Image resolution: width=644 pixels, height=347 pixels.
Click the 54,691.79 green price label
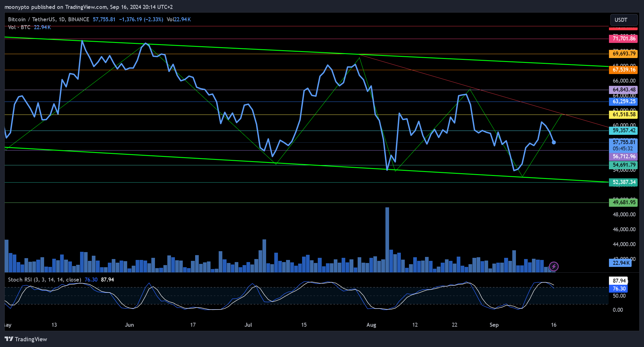point(623,165)
